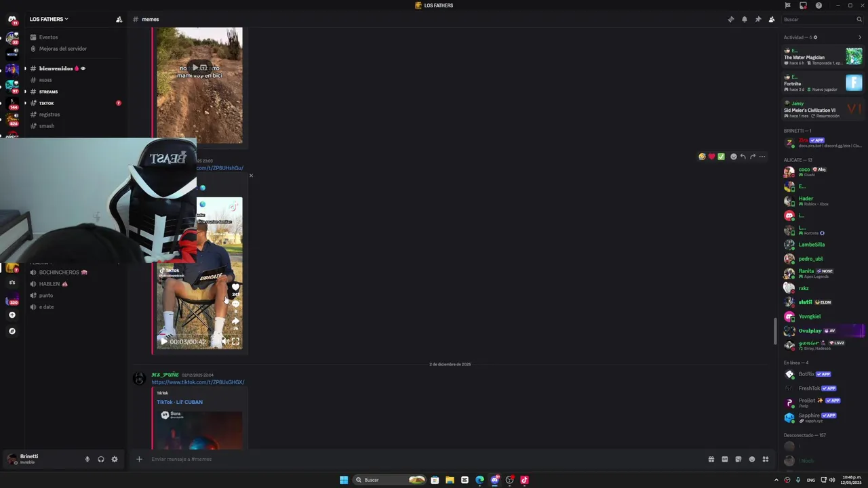Select the STREAMS channel

click(75, 91)
